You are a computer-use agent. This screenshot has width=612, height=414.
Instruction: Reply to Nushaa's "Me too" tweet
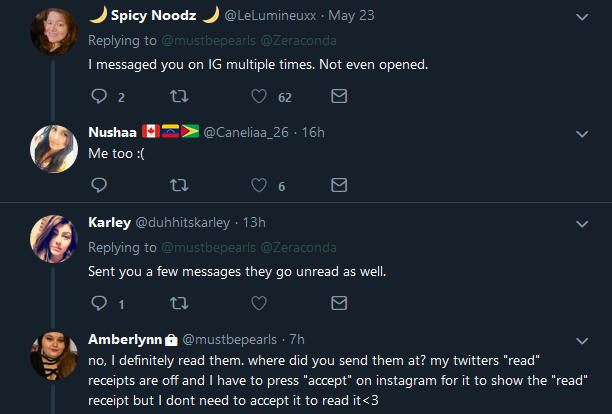coord(99,185)
